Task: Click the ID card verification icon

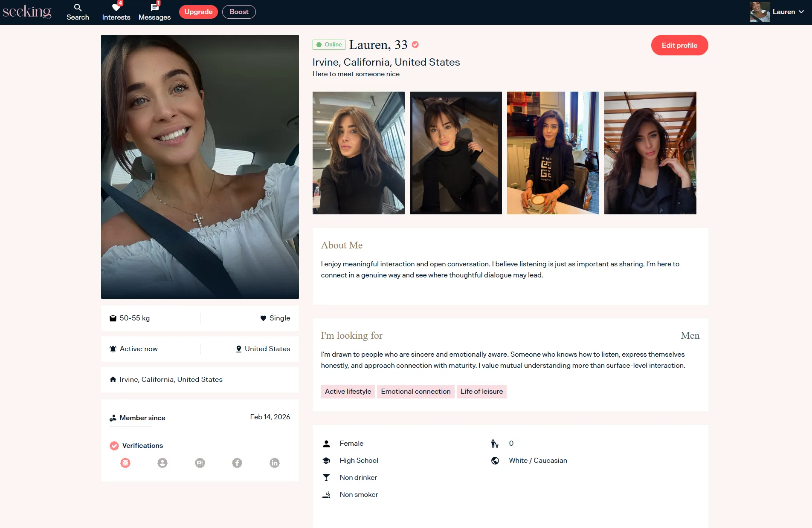Action: [x=200, y=463]
